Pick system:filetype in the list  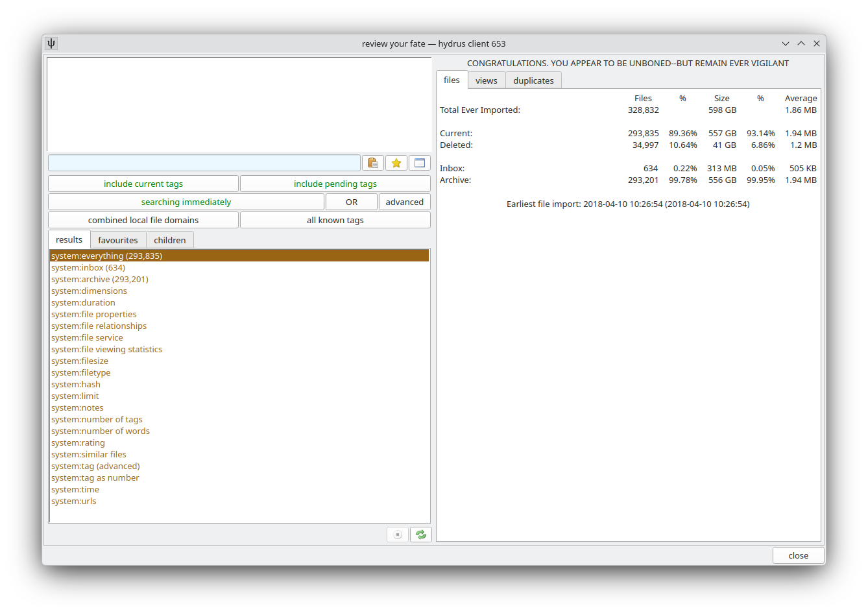click(x=239, y=372)
